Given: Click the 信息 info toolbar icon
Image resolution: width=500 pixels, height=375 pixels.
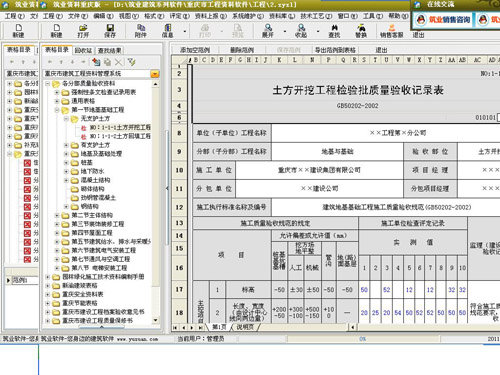Looking at the screenshot, I should click(x=168, y=28).
